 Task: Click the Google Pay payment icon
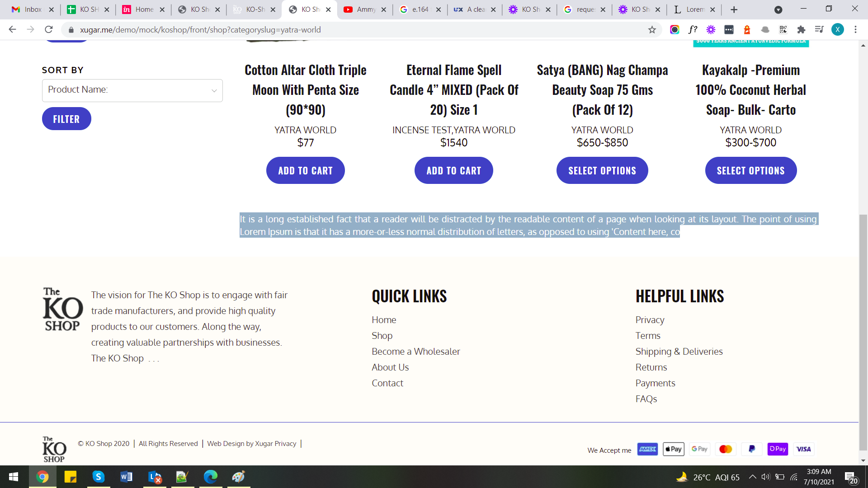tap(699, 449)
